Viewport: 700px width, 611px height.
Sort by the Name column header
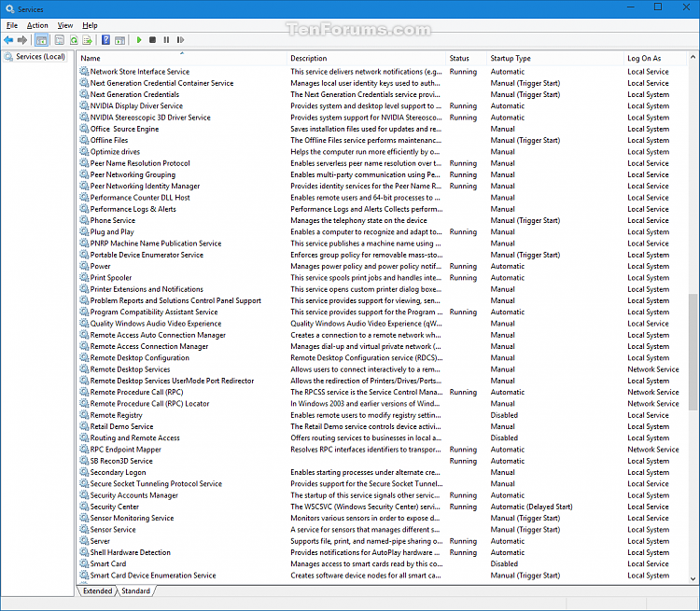click(x=182, y=59)
